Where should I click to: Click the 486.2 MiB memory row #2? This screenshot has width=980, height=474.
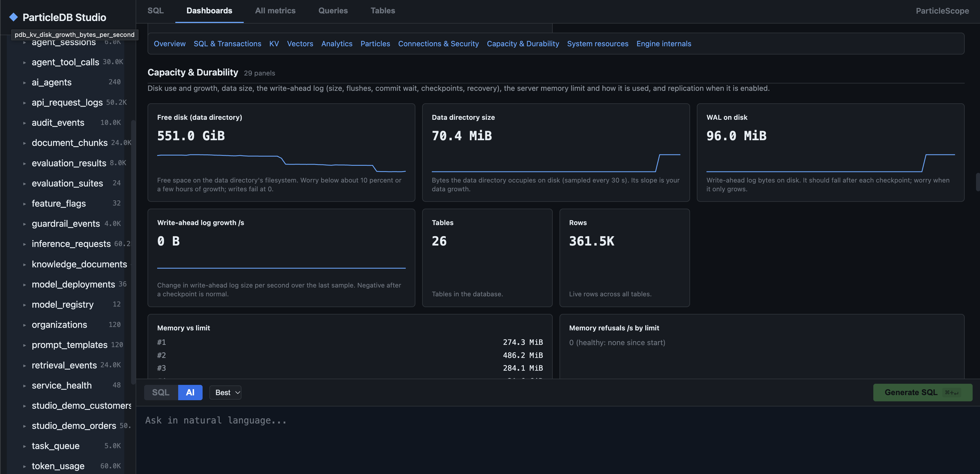tap(350, 355)
